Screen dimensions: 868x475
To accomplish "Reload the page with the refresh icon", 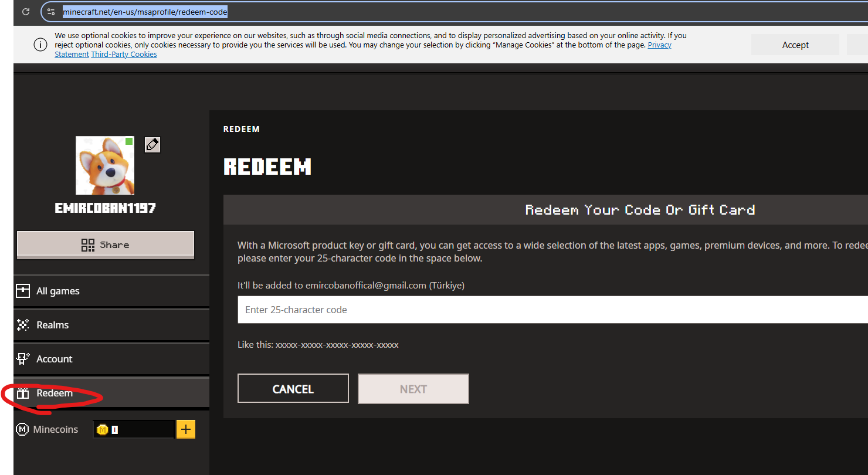I will pos(25,12).
